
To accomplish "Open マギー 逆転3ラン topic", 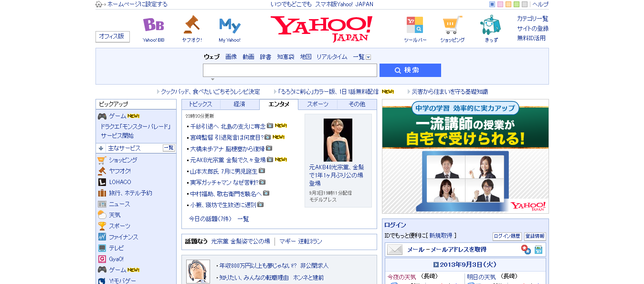I will tap(301, 241).
